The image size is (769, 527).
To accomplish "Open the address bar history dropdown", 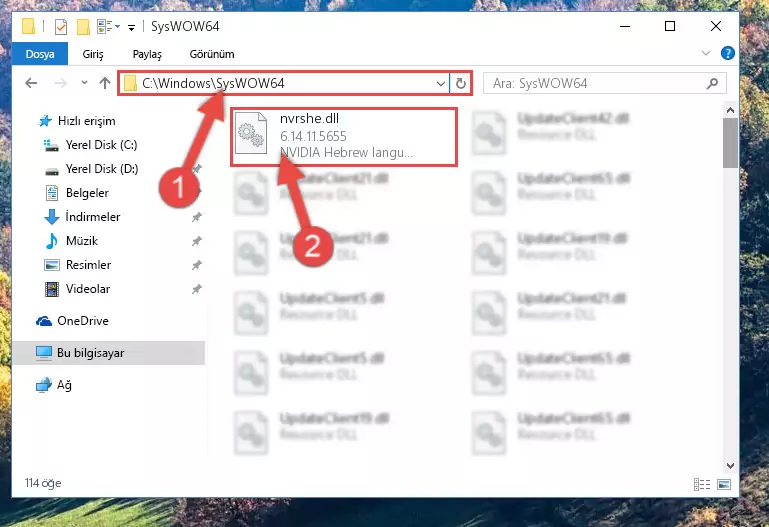I will (441, 83).
